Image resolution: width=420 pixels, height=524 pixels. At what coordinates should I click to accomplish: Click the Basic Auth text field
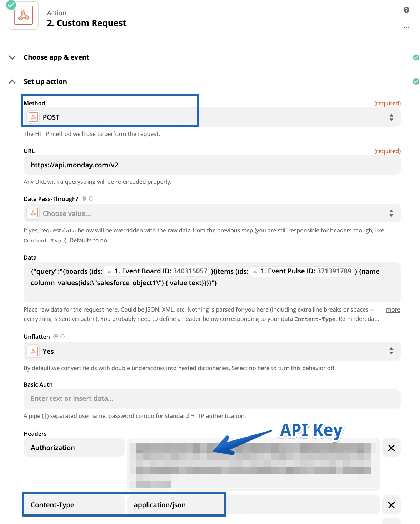point(212,399)
